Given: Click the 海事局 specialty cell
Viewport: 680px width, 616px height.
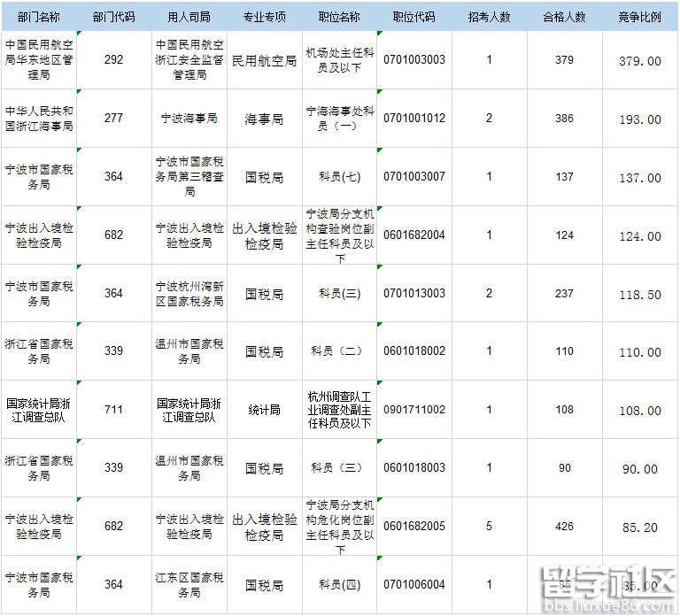Looking at the screenshot, I should 264,119.
